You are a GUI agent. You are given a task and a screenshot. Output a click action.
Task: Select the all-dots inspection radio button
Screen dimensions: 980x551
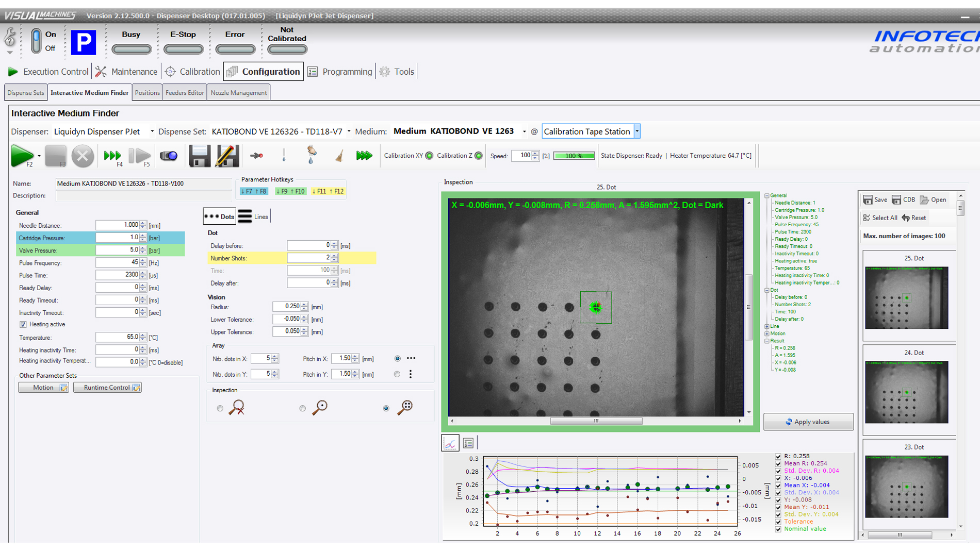click(x=386, y=408)
